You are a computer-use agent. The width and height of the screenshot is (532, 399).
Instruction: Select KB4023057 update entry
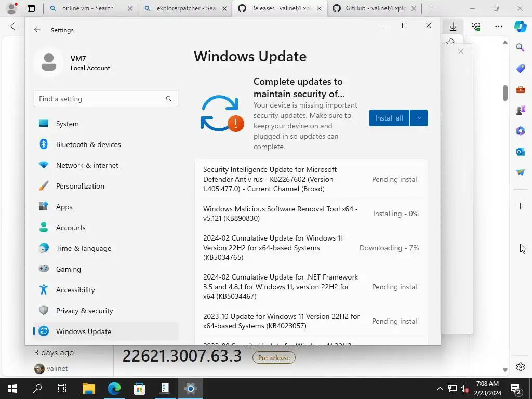[311, 321]
